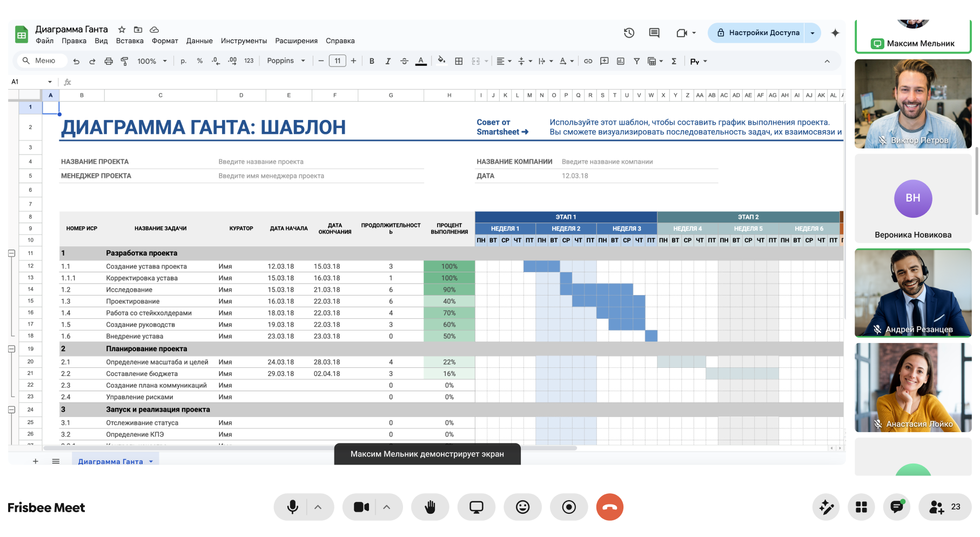Open the Poppins font dropdown
Viewport: 980px width, 537px height.
pyautogui.click(x=286, y=61)
